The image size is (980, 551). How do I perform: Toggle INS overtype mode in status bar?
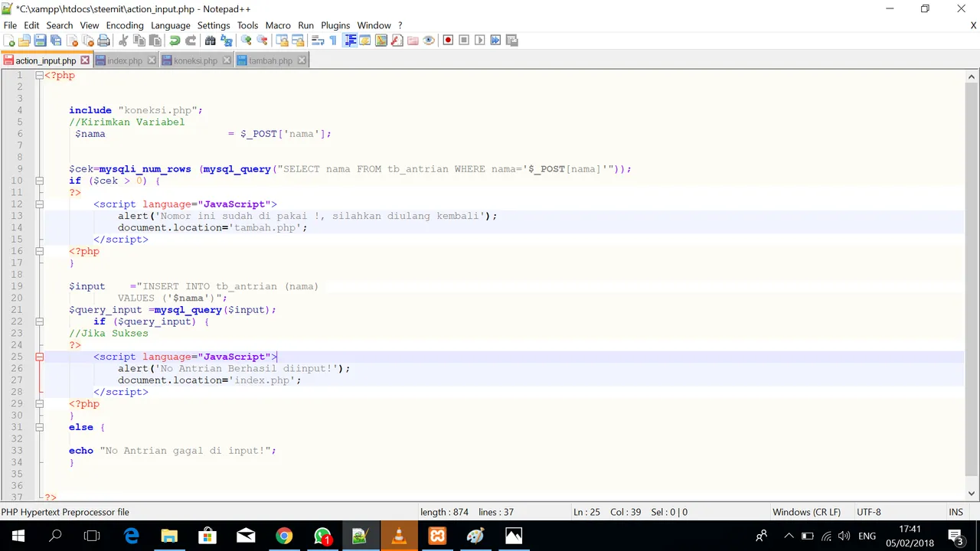coord(955,512)
